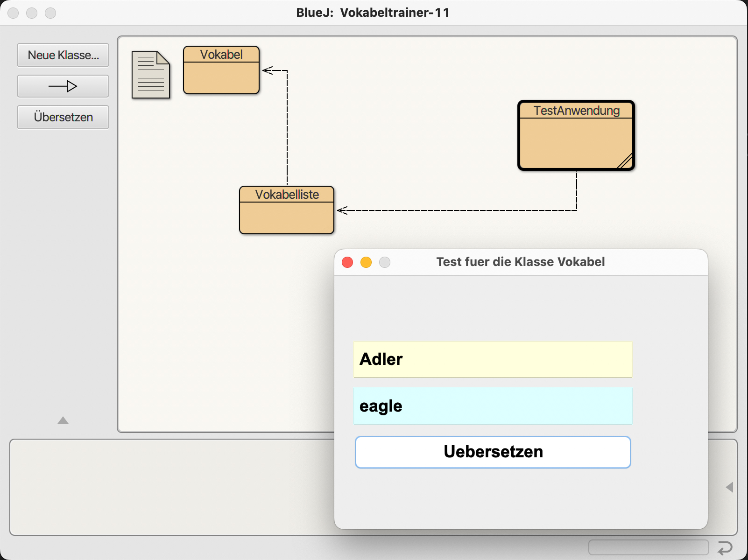Focus the yellow Adler text field
This screenshot has height=560, width=748.
click(x=493, y=359)
